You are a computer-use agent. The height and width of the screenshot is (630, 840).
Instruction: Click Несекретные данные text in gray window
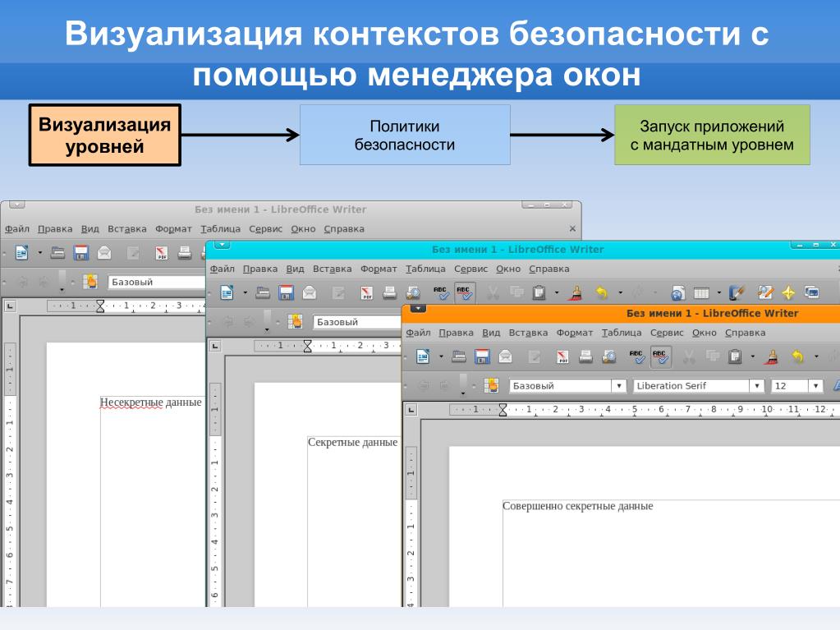[150, 402]
